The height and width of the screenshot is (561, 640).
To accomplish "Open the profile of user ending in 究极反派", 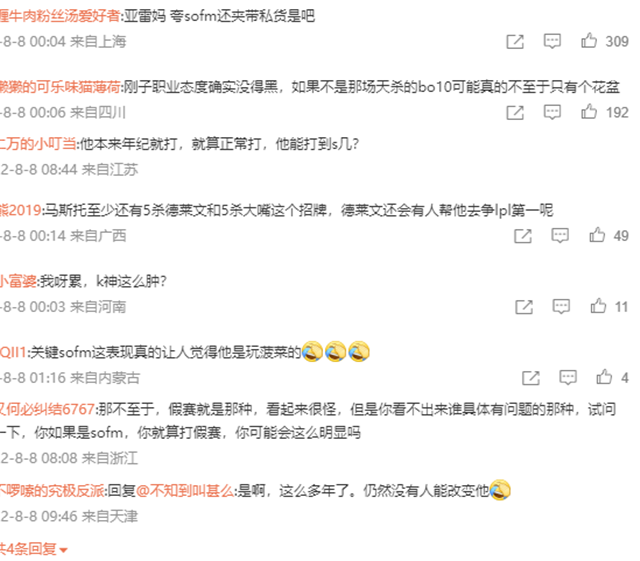I will tap(52, 490).
